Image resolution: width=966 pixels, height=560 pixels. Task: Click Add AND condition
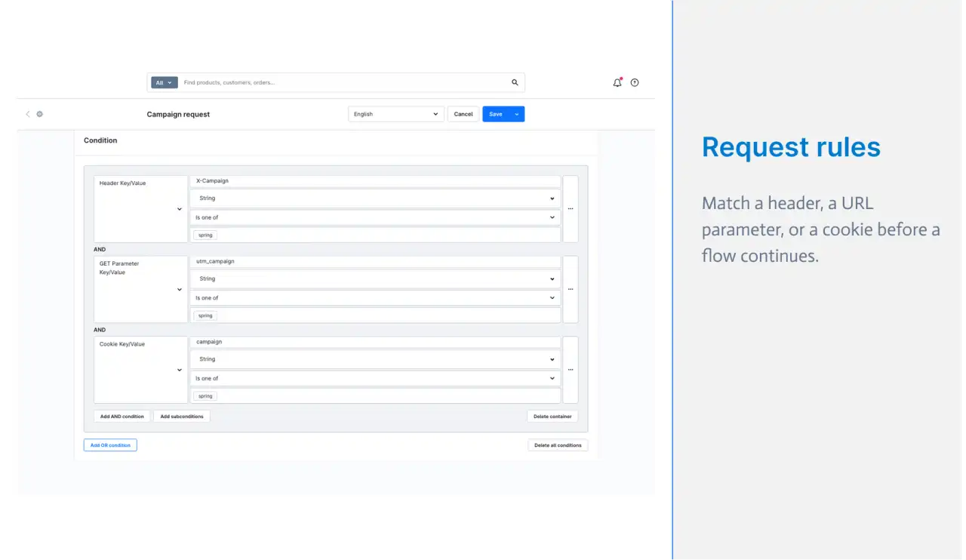tap(122, 416)
